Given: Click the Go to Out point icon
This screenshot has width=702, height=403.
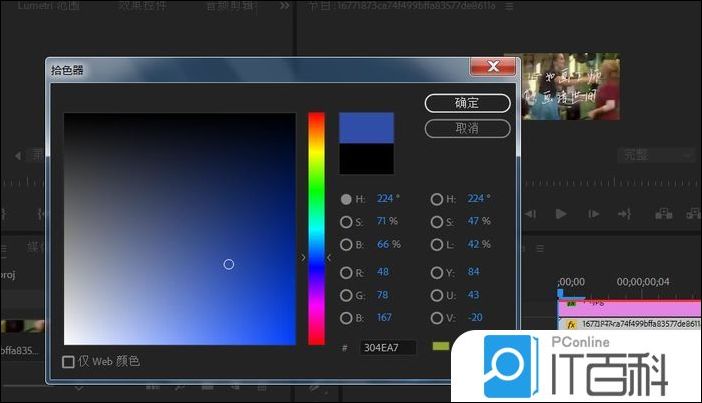Looking at the screenshot, I should tap(625, 214).
